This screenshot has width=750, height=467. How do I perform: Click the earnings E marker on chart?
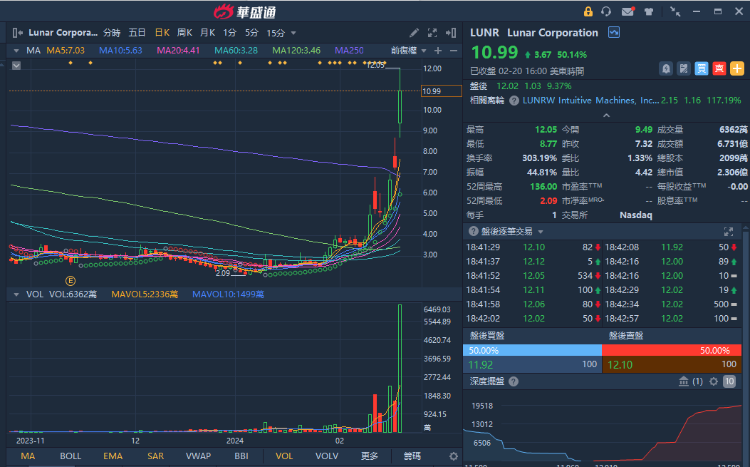coord(70,281)
